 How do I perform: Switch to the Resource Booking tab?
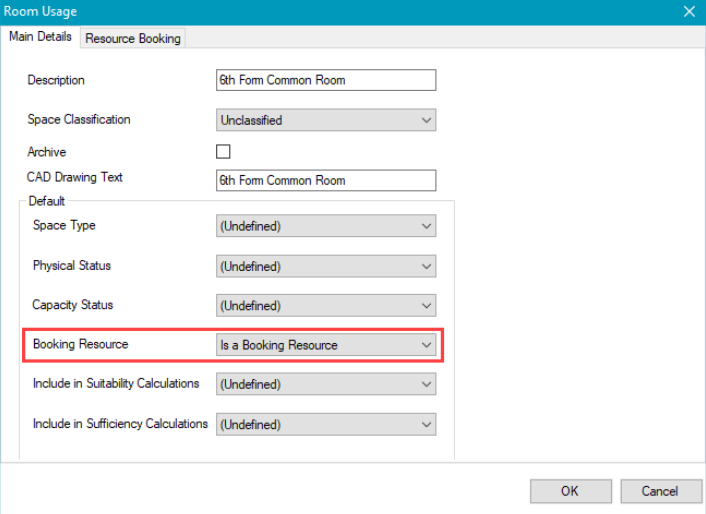tap(133, 38)
